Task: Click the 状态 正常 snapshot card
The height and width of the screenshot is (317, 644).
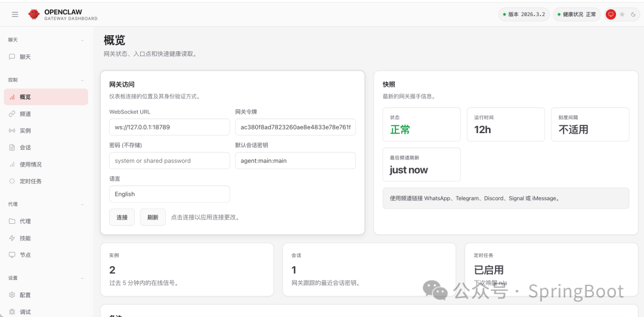Action: 422,124
